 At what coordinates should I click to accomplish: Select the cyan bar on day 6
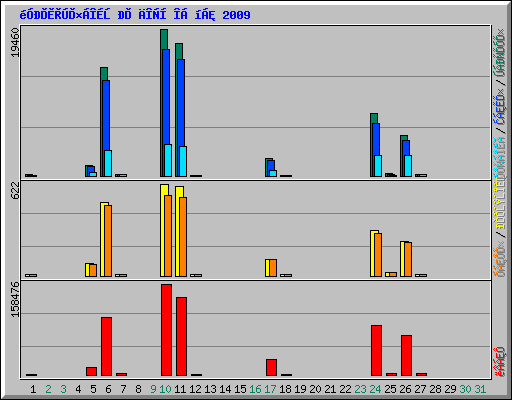[108, 163]
